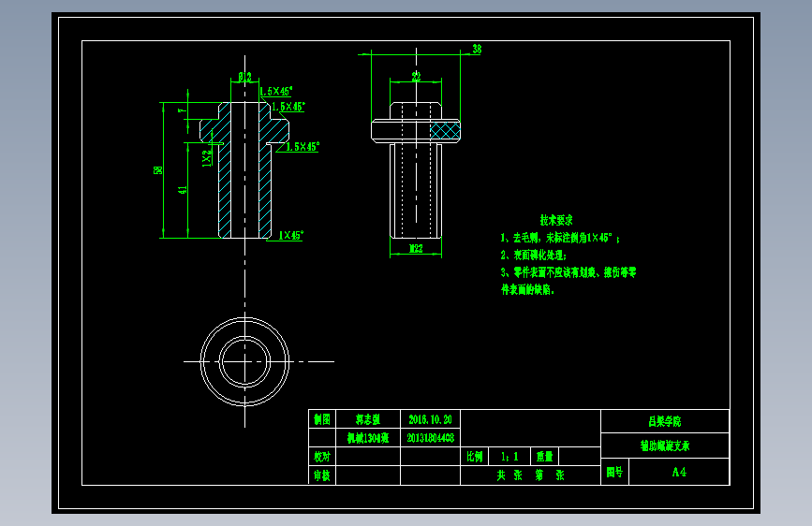This screenshot has width=812, height=526.
Task: Click the 校对 title block cell
Action: pos(322,457)
